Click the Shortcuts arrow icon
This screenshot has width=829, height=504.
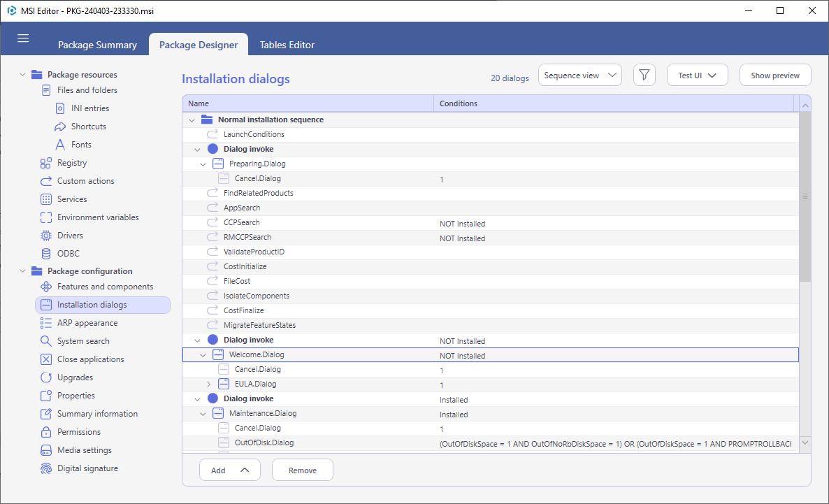point(60,127)
